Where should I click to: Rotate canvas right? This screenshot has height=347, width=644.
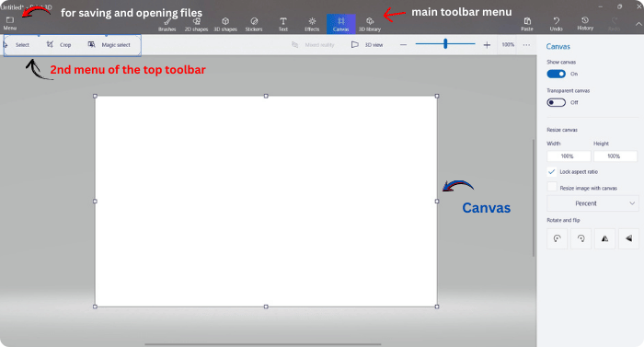(581, 238)
